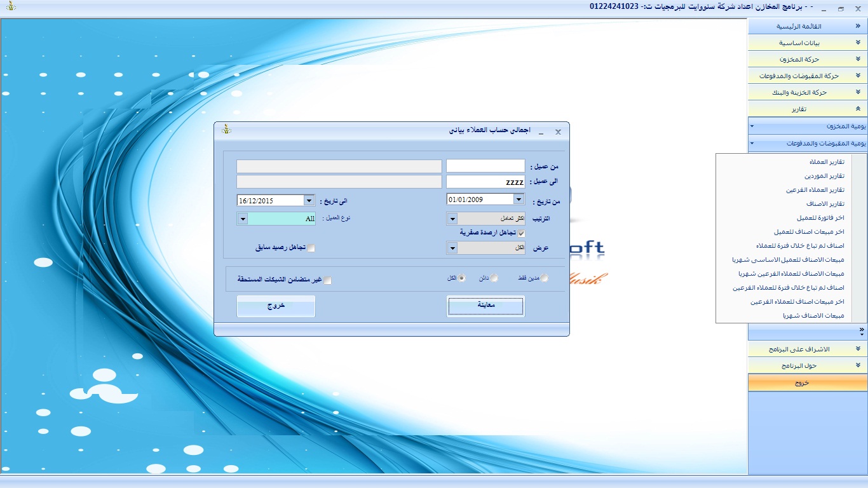Select the مدين فقط radio button
This screenshot has width=868, height=488.
[x=544, y=278]
